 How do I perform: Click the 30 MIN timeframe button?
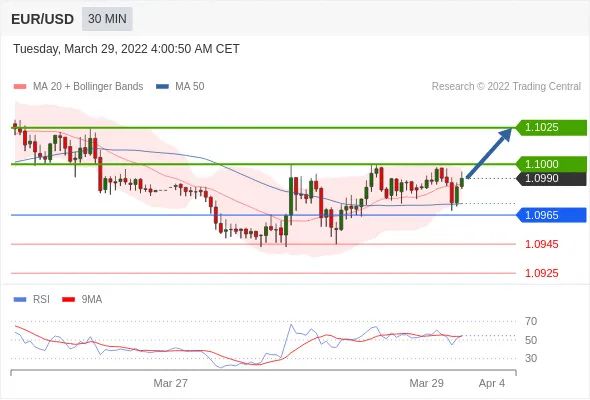click(107, 18)
